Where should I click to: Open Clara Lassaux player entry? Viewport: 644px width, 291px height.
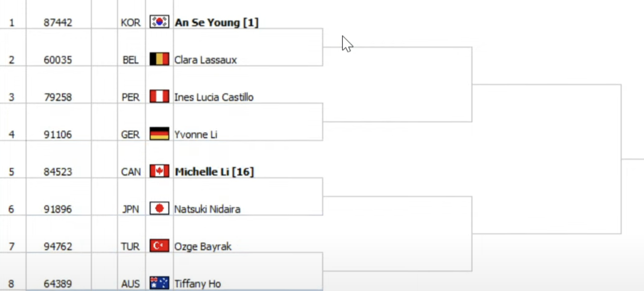click(205, 60)
